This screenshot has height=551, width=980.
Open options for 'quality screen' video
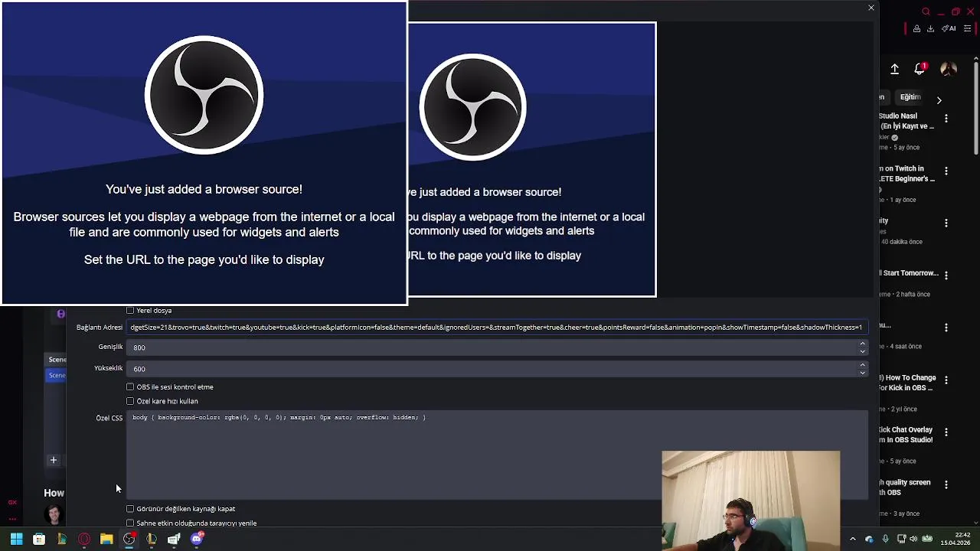click(x=946, y=484)
